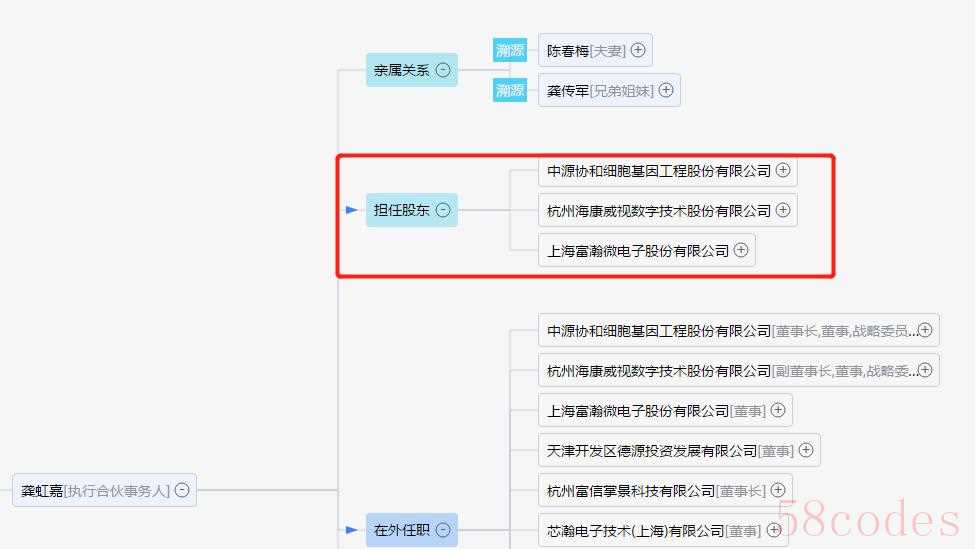
Task: Expand 上海富瀚微电子股份有限公司 under 担任股东
Action: click(x=741, y=250)
